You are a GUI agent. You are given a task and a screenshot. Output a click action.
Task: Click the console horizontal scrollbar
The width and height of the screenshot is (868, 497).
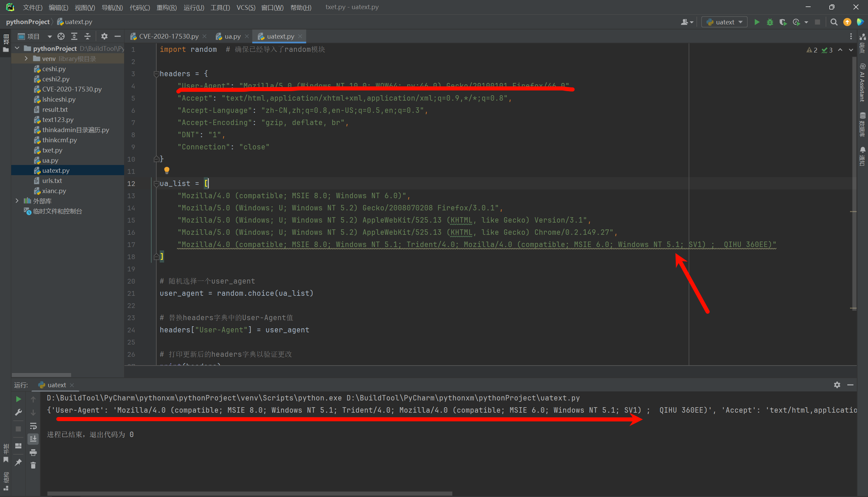[249, 493]
